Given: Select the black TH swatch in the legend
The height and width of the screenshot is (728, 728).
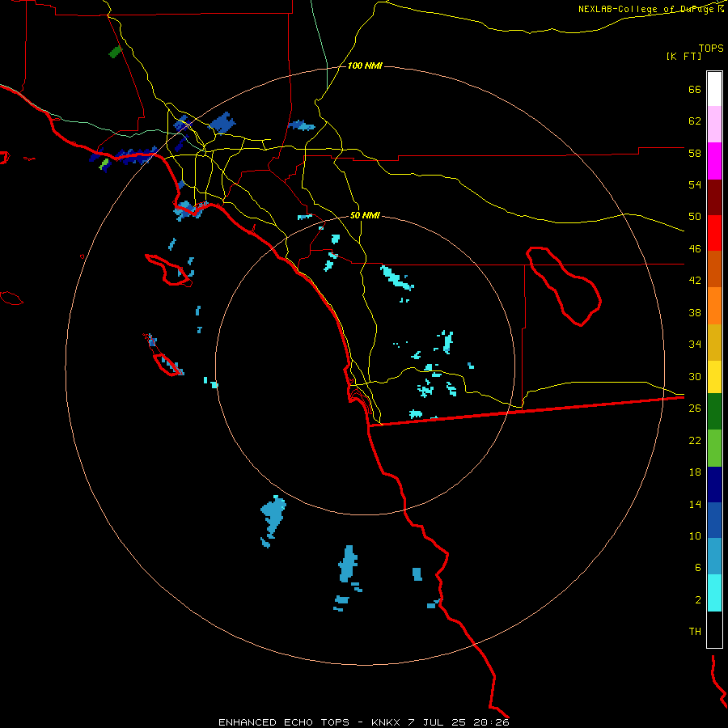Looking at the screenshot, I should click(x=714, y=629).
